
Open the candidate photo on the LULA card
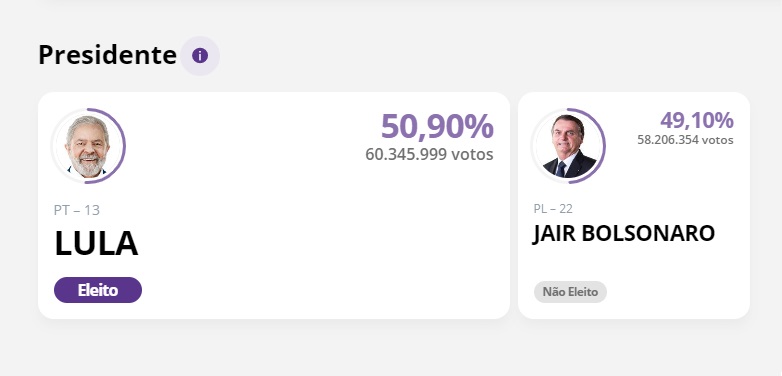[x=88, y=146]
